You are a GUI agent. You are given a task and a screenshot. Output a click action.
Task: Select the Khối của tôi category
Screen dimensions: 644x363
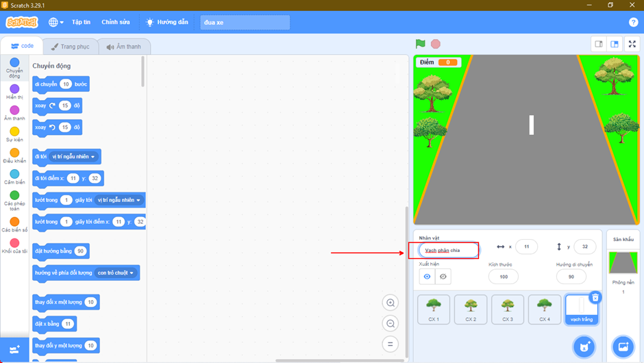14,247
